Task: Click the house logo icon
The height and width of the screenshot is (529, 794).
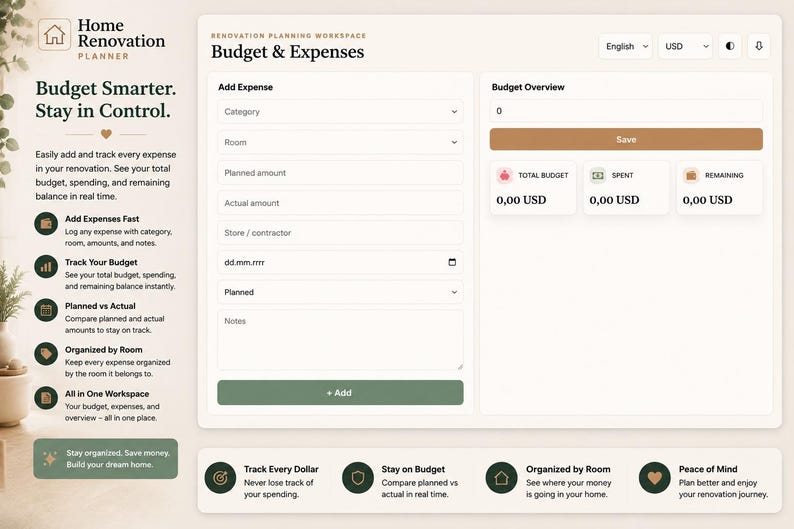Action: [x=54, y=35]
